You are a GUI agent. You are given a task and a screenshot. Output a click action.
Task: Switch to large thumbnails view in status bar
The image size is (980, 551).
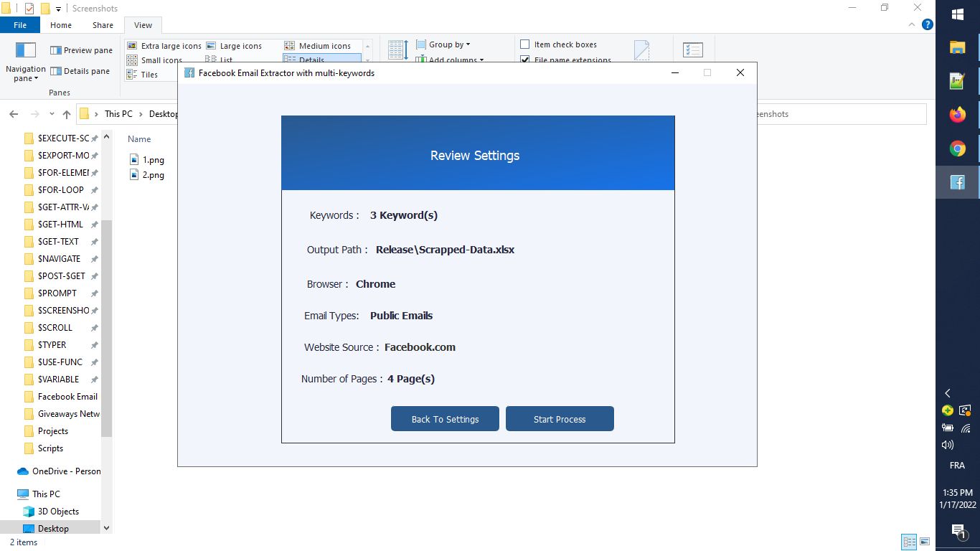pos(925,542)
